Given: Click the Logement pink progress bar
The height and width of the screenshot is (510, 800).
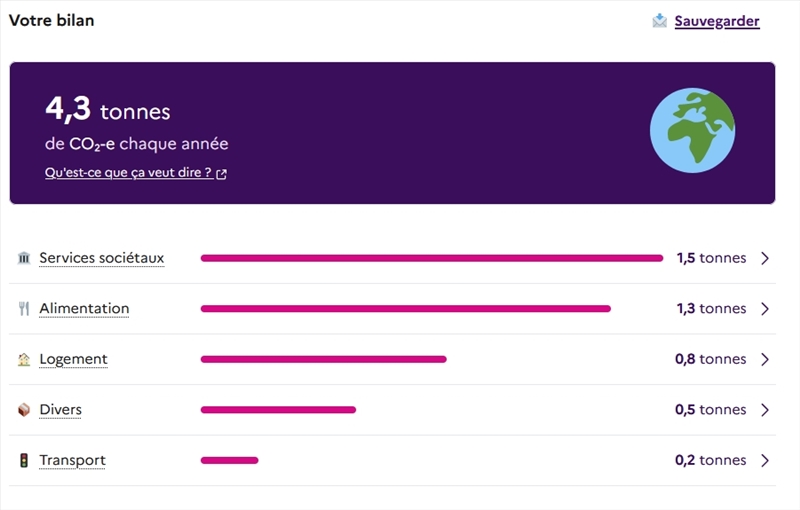Looking at the screenshot, I should [323, 359].
